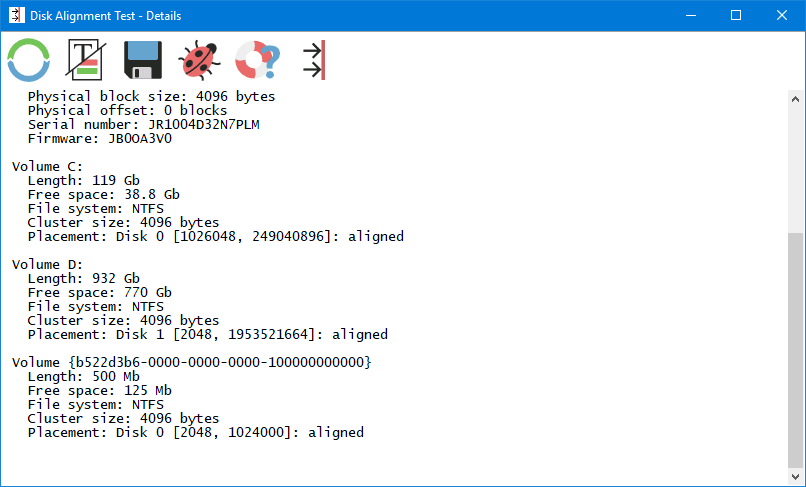The width and height of the screenshot is (806, 487).
Task: Open help via the lifebuoy question icon
Action: click(257, 60)
